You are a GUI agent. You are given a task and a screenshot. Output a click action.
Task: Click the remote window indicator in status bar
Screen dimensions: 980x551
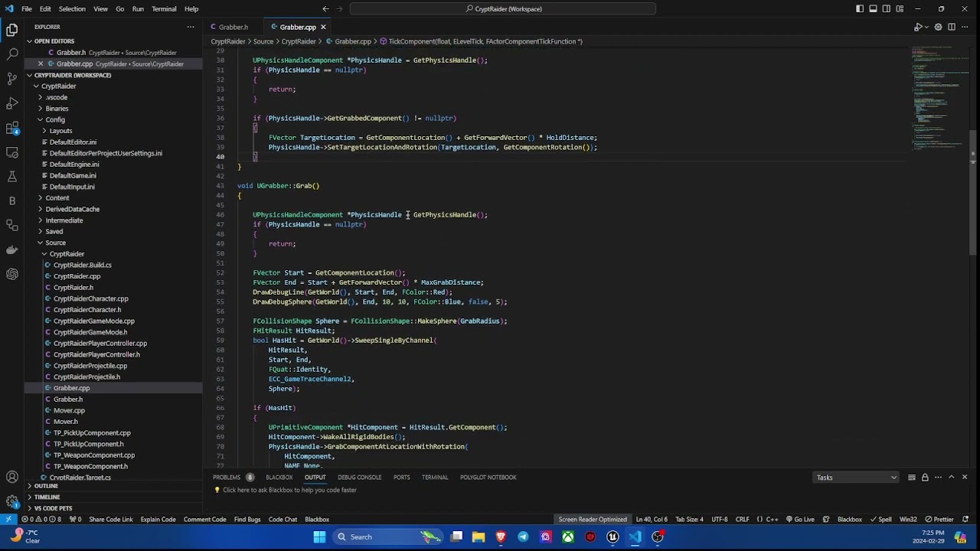pos(8,520)
